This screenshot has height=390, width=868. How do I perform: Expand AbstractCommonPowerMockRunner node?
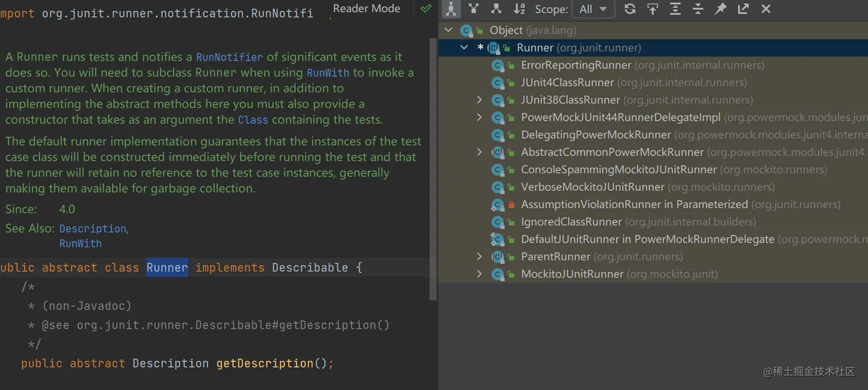(479, 152)
